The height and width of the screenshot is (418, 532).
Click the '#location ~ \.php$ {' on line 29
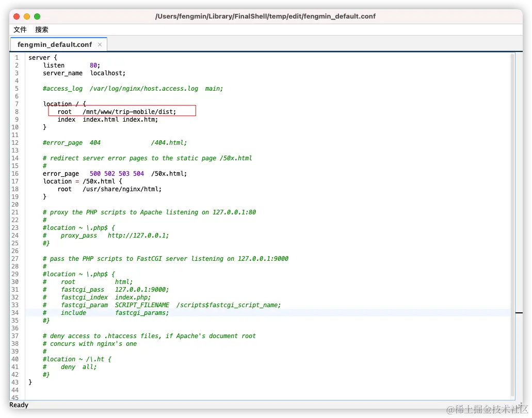[79, 274]
